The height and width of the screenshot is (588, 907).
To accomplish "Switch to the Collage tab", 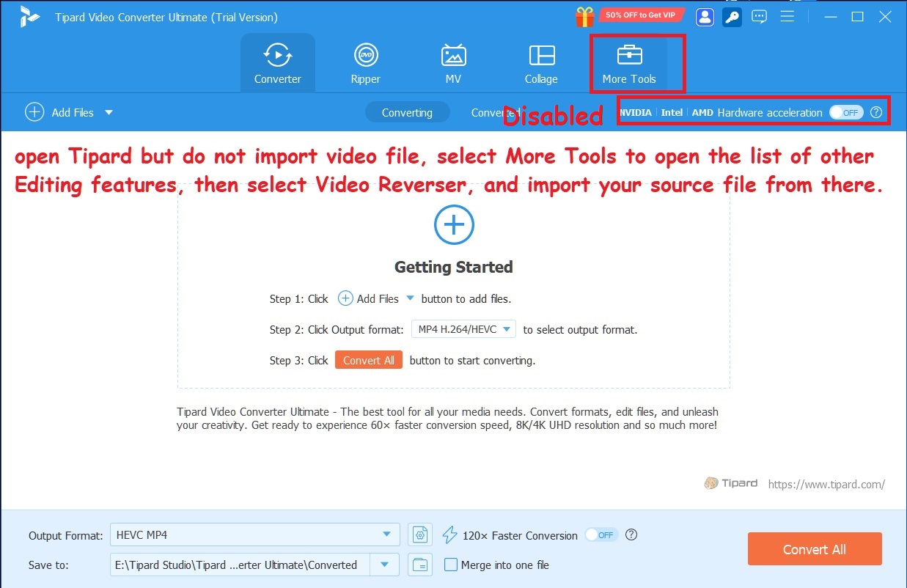I will [541, 63].
